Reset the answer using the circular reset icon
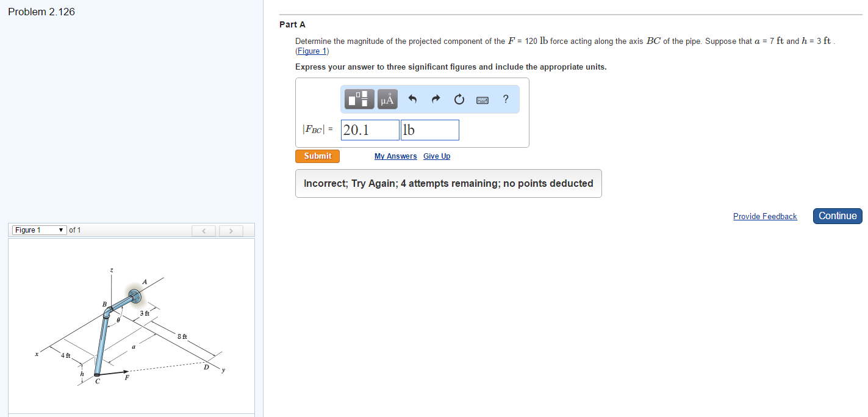This screenshot has height=417, width=868. pos(459,99)
